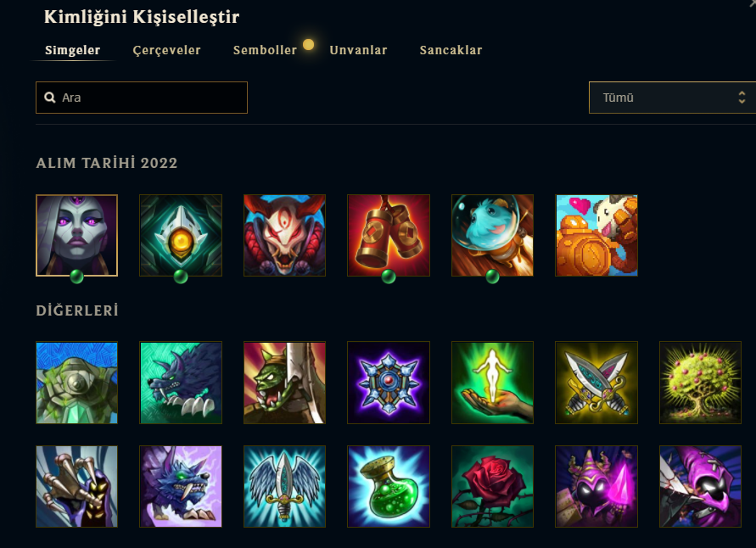Click the Ara search field
This screenshot has width=756, height=548.
point(142,98)
